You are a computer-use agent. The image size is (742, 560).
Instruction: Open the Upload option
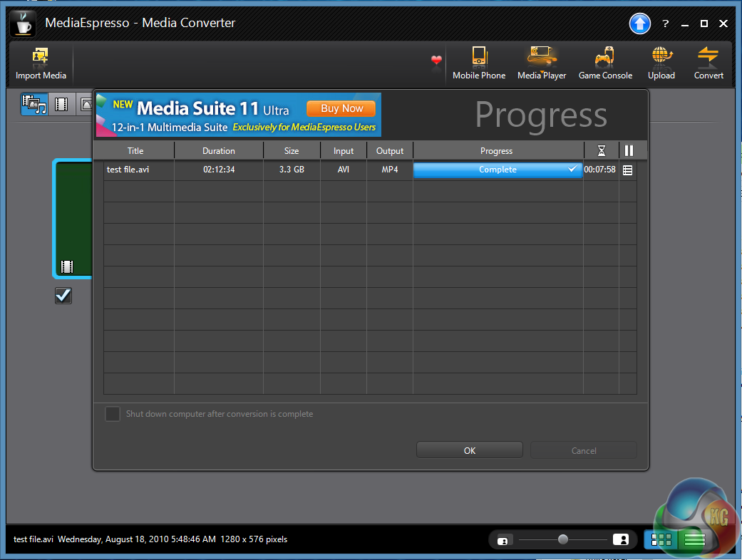[x=661, y=64]
